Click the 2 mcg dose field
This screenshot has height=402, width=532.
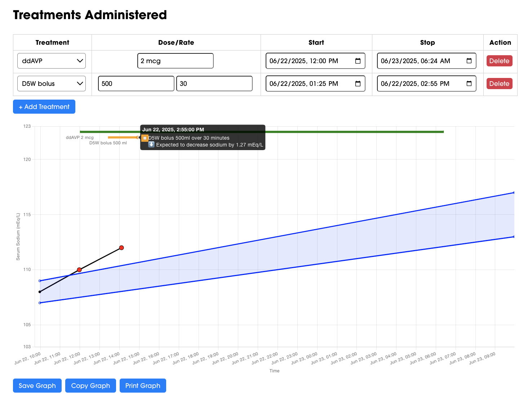176,61
